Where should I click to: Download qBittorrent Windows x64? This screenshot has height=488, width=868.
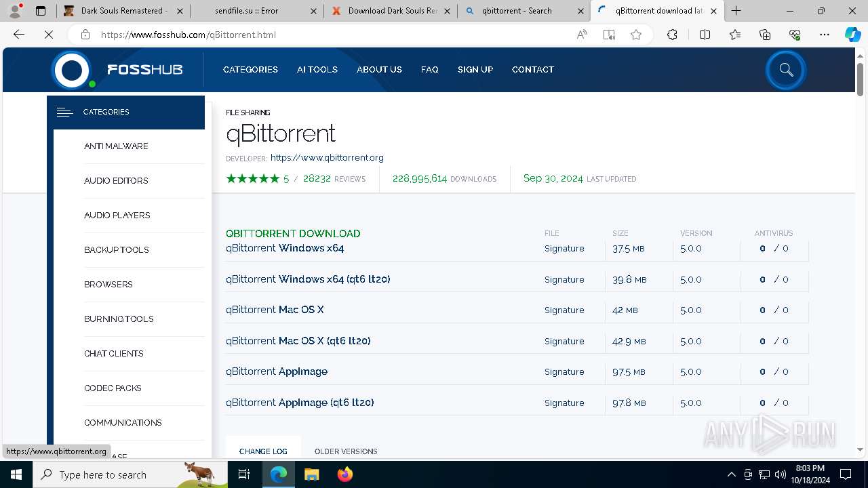coord(285,248)
